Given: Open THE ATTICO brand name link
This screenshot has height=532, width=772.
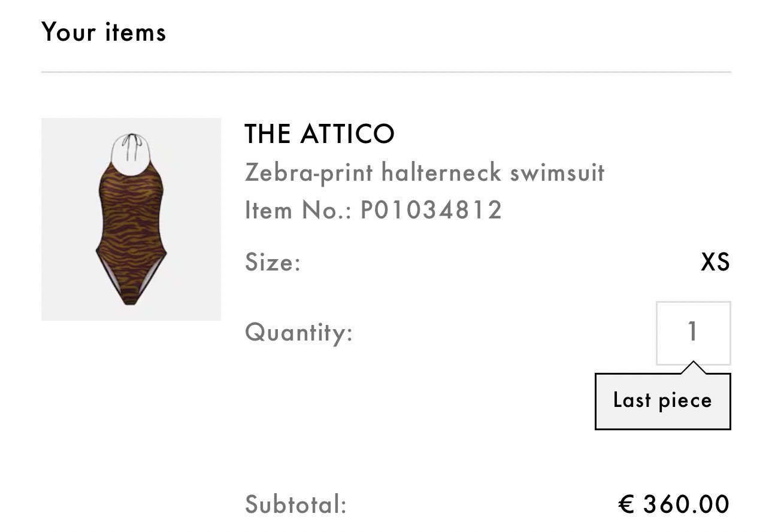Looking at the screenshot, I should tap(319, 134).
